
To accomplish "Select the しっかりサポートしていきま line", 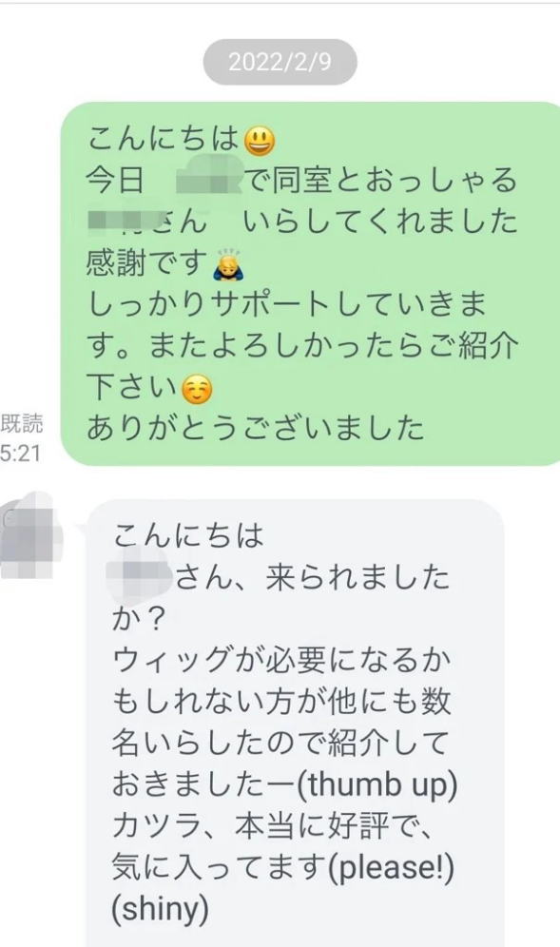I will coord(286,304).
